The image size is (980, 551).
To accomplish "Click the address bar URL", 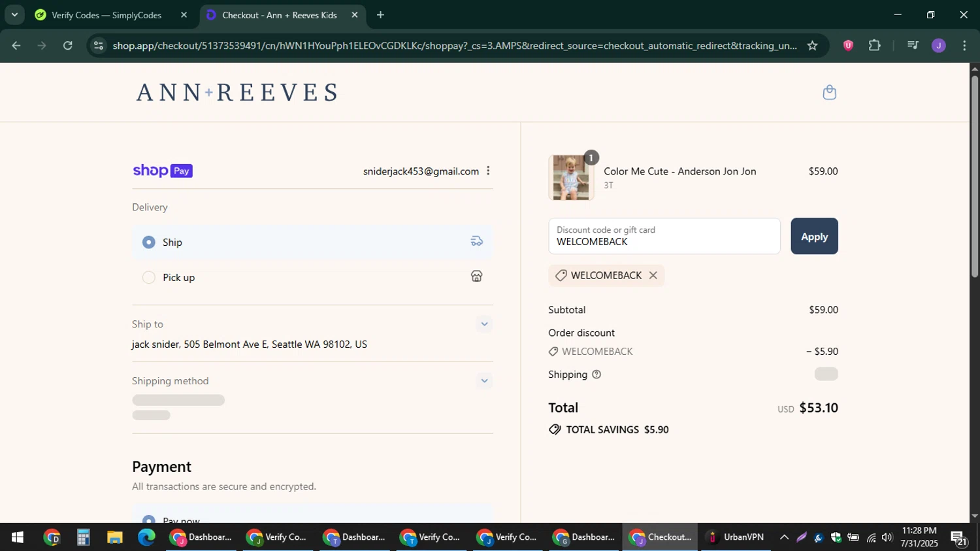I will pos(454,46).
